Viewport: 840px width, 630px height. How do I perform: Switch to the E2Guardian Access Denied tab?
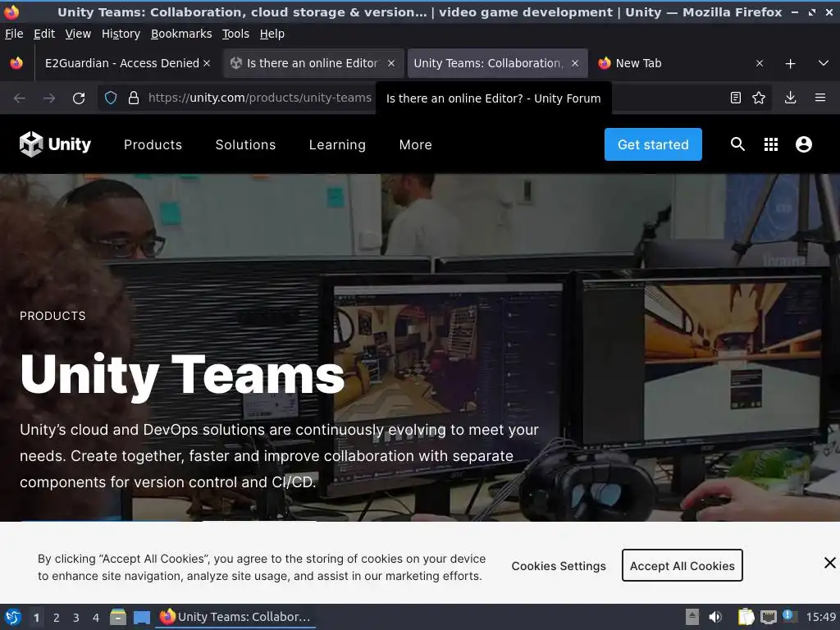(x=122, y=63)
